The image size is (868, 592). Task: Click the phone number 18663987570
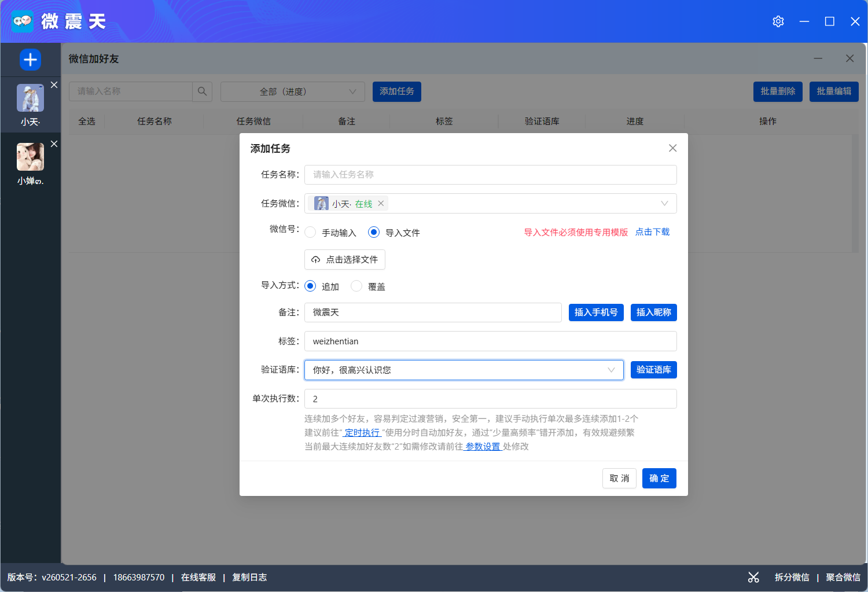[x=139, y=577]
